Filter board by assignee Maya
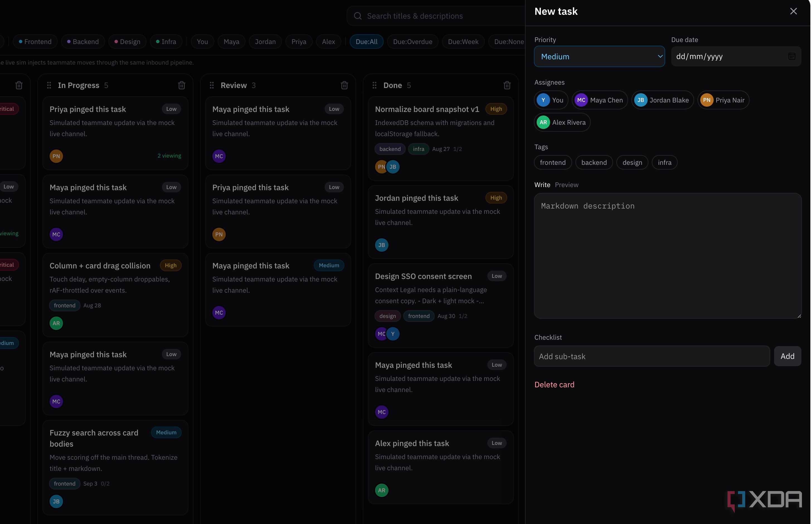This screenshot has width=812, height=524. [232, 41]
